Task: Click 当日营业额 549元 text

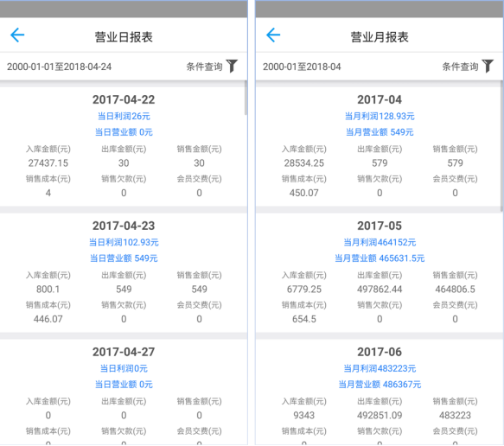Action: coord(124,258)
